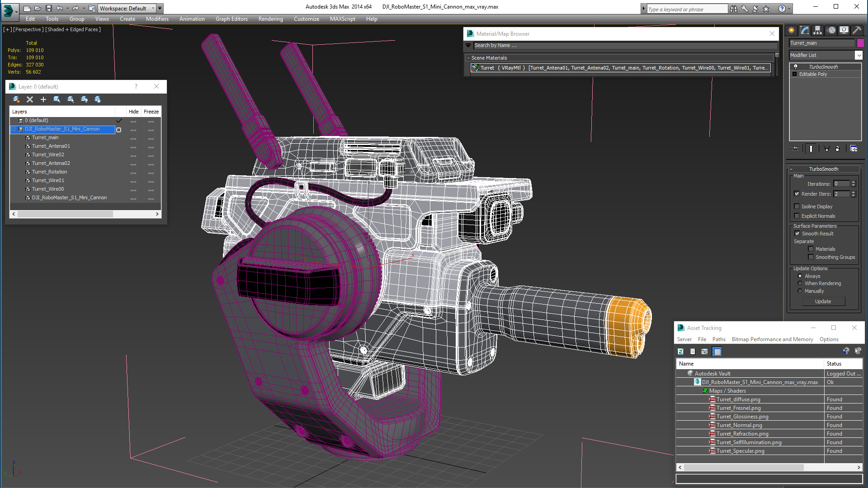Image resolution: width=868 pixels, height=488 pixels.
Task: Open quick access toolbar customize arrow
Action: click(160, 8)
